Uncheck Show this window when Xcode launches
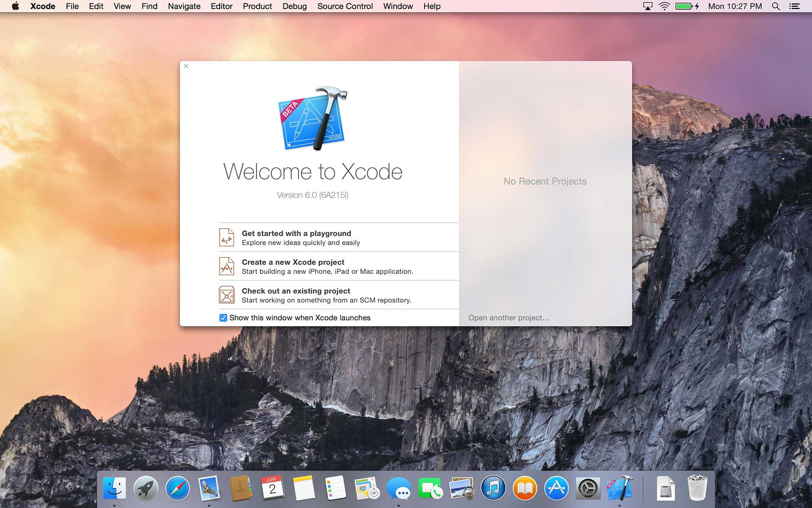Screen dimensions: 812x508 tap(223, 318)
